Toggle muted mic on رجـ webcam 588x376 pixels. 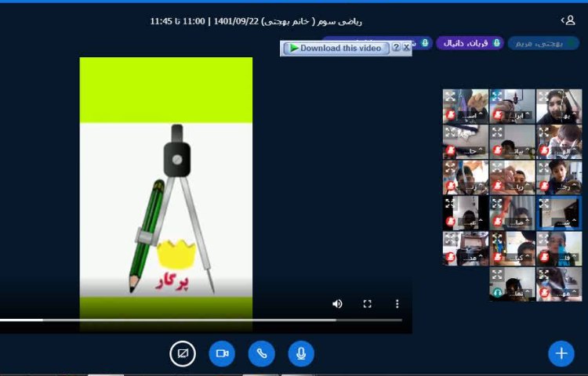(x=544, y=186)
